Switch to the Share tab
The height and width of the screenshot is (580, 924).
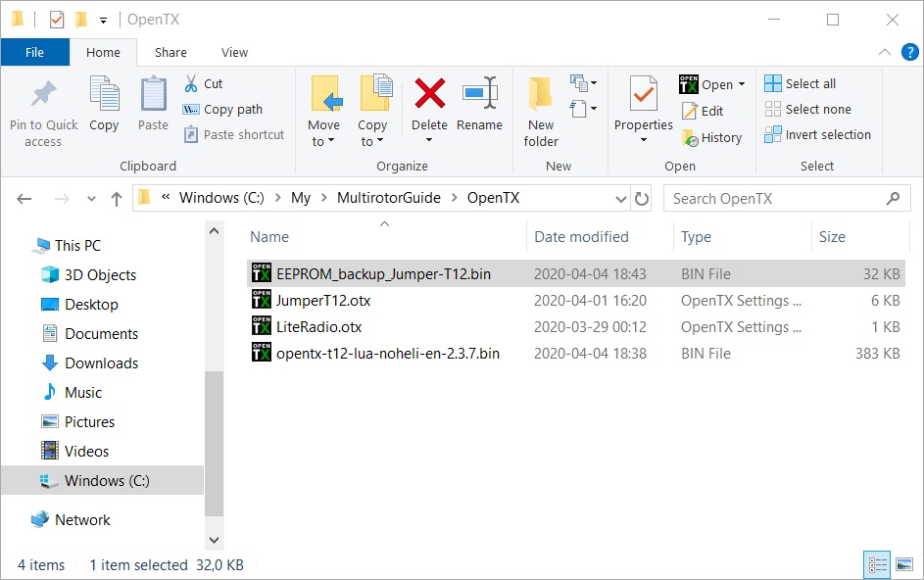pyautogui.click(x=170, y=53)
